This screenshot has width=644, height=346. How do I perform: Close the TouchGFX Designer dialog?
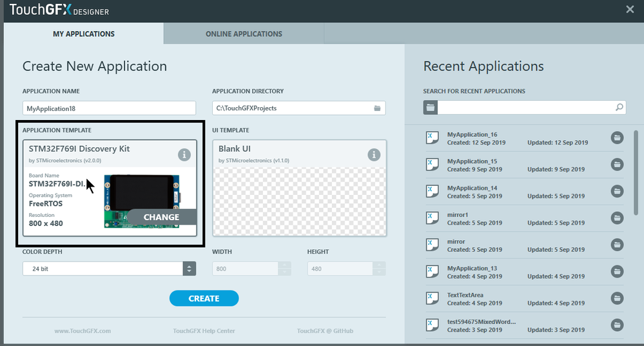tap(630, 9)
